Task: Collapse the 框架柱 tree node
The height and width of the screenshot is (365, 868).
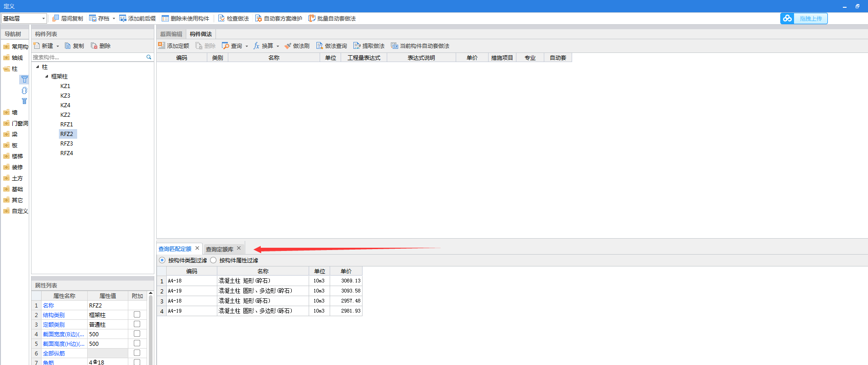Action: (x=47, y=76)
